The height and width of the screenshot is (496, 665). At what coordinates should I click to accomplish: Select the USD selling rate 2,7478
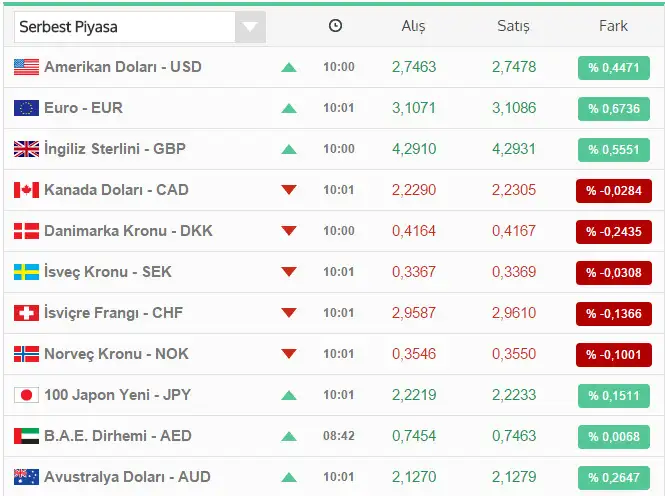click(x=514, y=67)
